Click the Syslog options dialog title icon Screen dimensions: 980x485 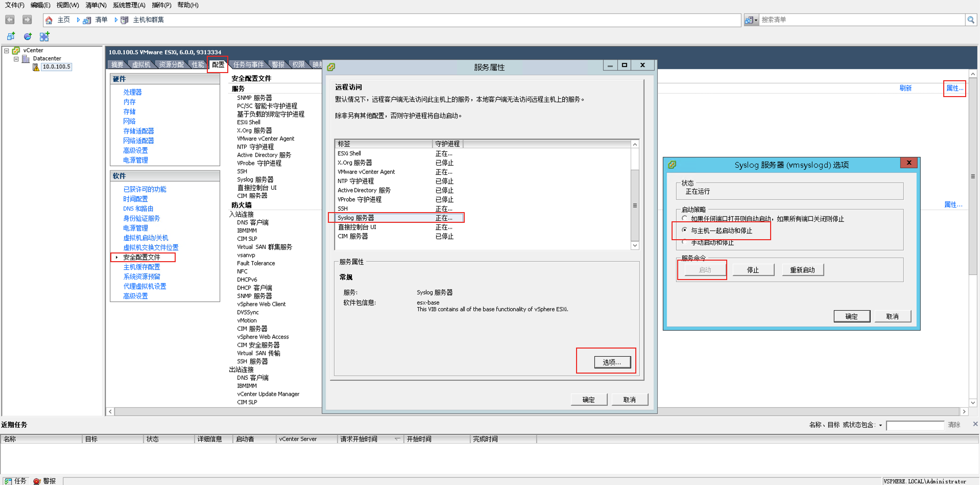[672, 165]
